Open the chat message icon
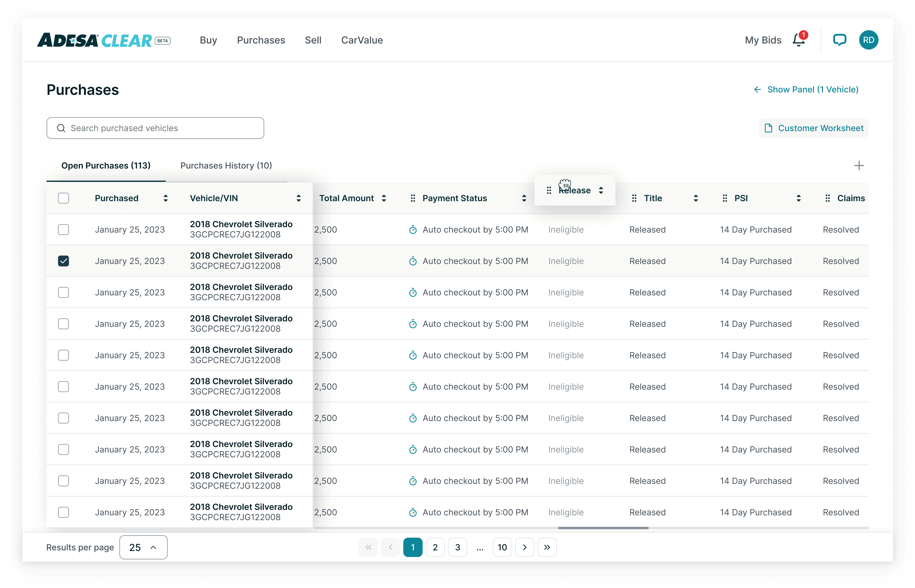 (x=839, y=40)
